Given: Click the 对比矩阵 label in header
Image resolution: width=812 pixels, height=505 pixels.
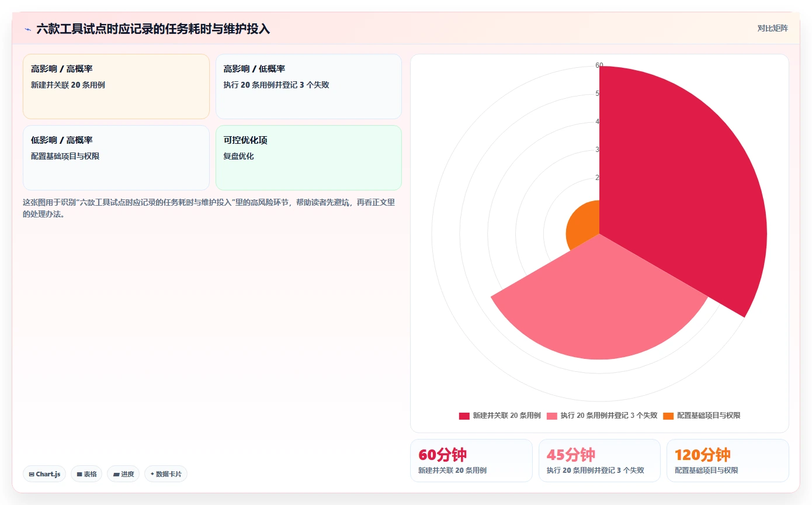Looking at the screenshot, I should [x=772, y=28].
